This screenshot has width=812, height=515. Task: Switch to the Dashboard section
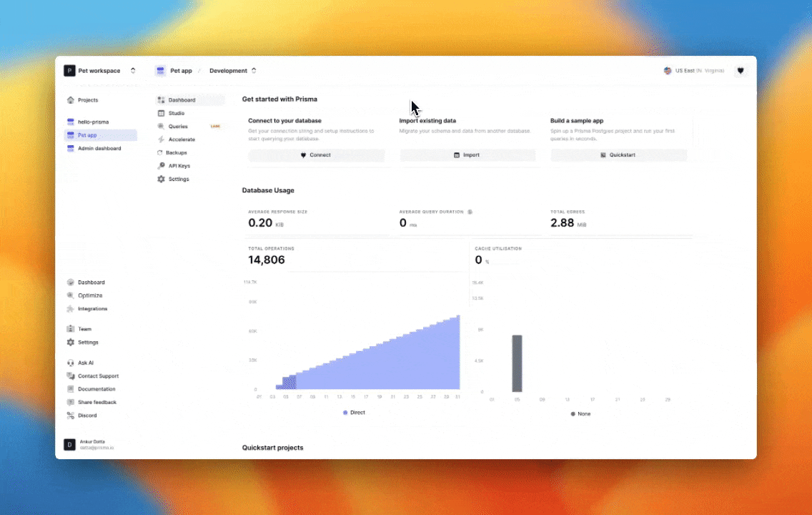182,99
